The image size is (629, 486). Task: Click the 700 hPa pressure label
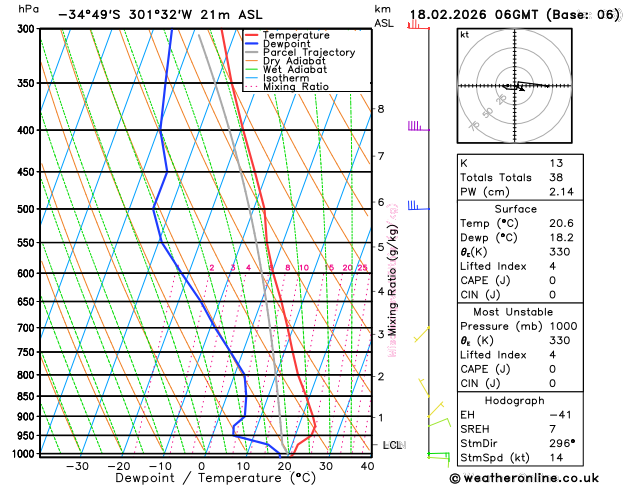(28, 328)
